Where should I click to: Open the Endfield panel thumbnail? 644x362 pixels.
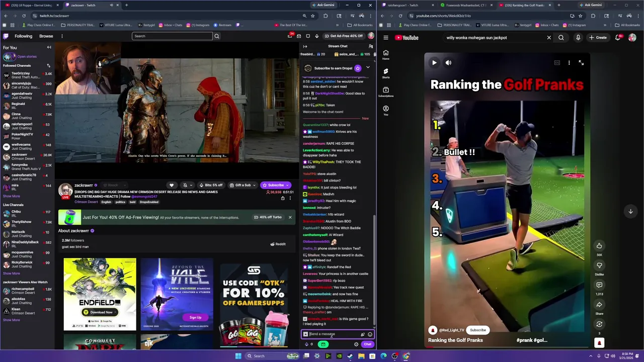tap(100, 294)
